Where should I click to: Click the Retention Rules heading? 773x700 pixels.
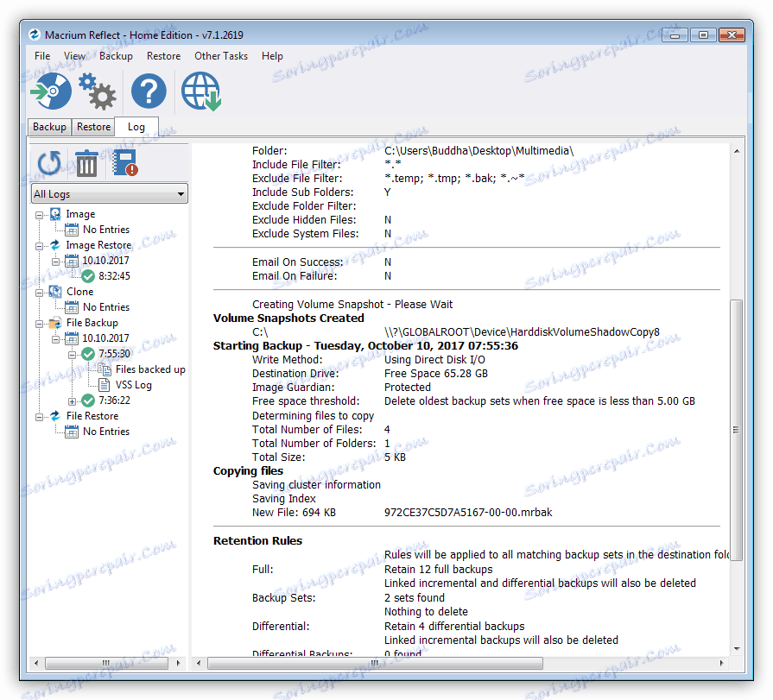(x=258, y=541)
